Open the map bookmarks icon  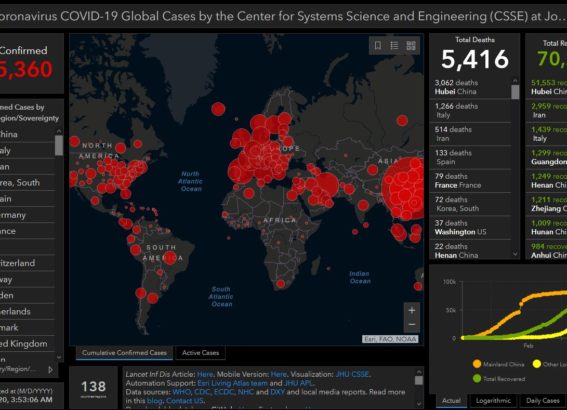378,46
